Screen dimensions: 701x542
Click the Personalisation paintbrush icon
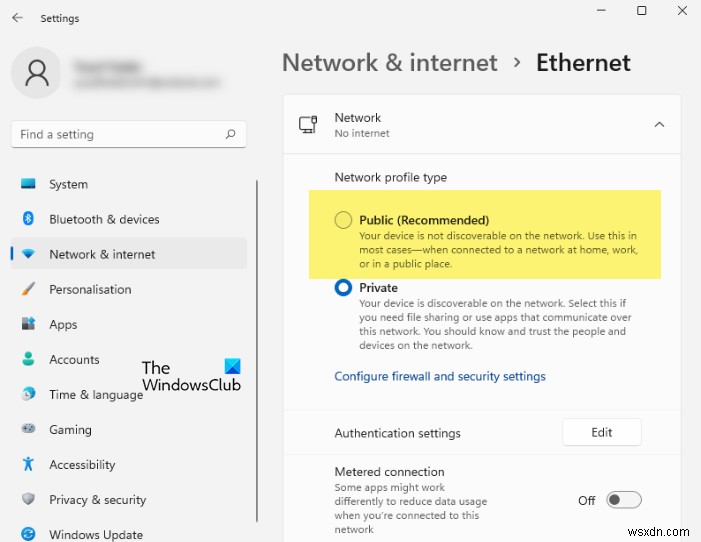pyautogui.click(x=28, y=289)
